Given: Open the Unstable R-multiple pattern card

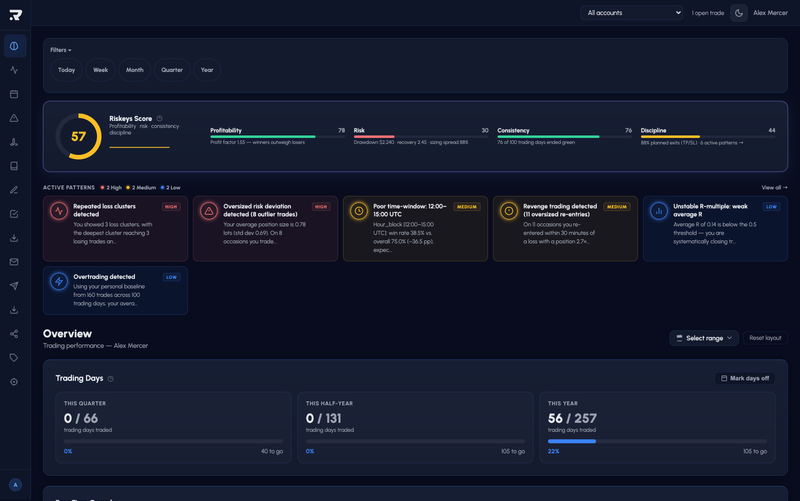Looking at the screenshot, I should point(715,229).
